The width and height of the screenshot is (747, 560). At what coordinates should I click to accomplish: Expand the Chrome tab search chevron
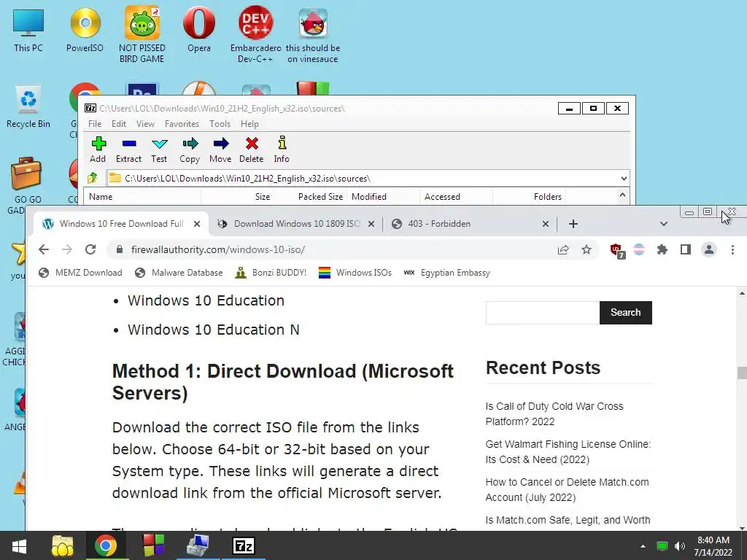click(664, 224)
